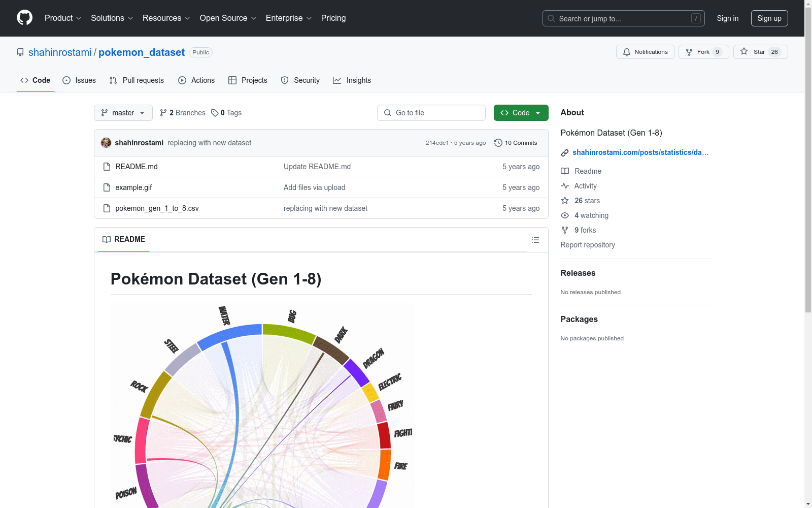Click the Fork icon button
This screenshot has width=812, height=508.
click(689, 52)
